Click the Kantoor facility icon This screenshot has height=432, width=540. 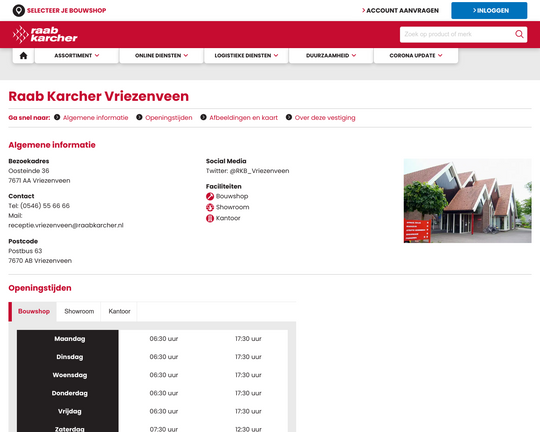pos(210,218)
